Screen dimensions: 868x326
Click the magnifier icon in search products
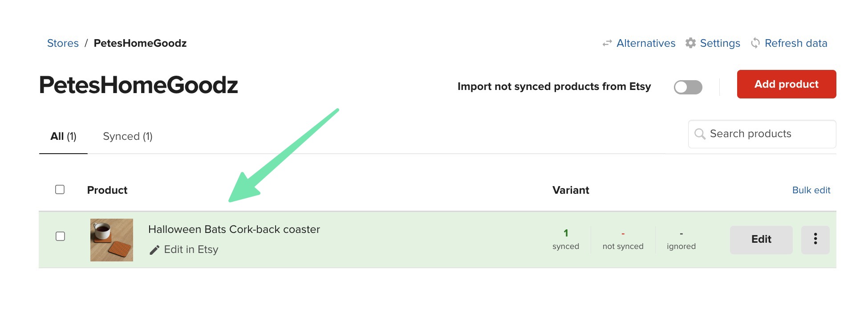coord(700,134)
